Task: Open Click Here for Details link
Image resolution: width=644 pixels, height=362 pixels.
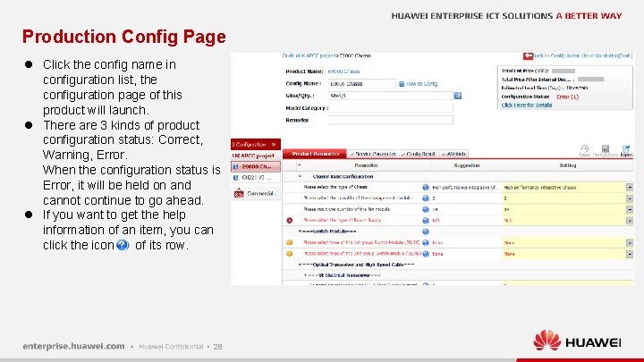Action: [x=527, y=105]
